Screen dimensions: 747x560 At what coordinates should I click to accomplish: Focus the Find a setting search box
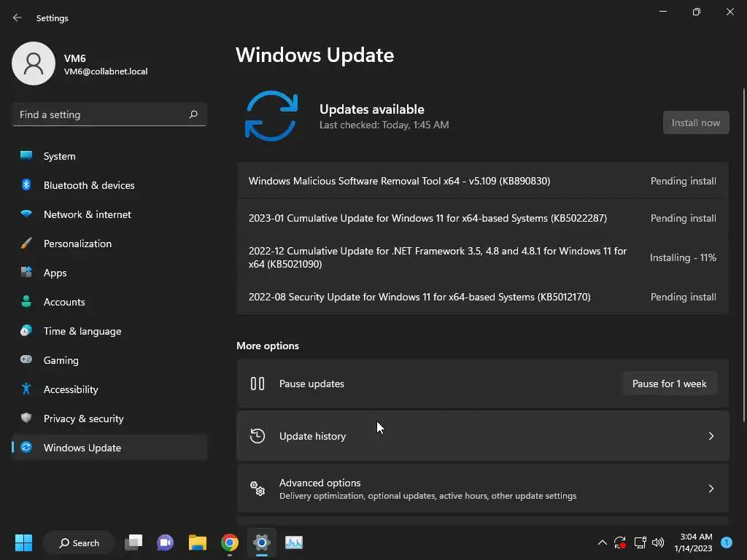(x=109, y=114)
